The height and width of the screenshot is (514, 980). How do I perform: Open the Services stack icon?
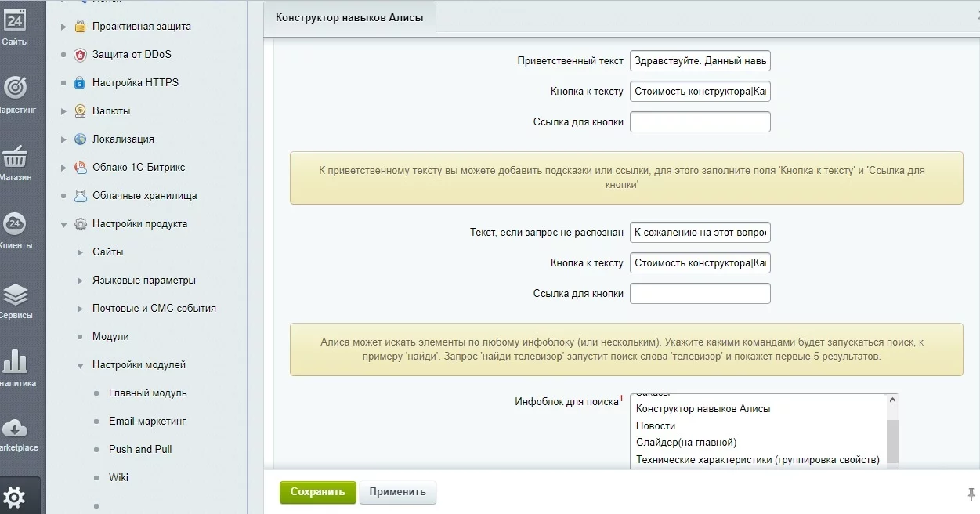pyautogui.click(x=15, y=295)
